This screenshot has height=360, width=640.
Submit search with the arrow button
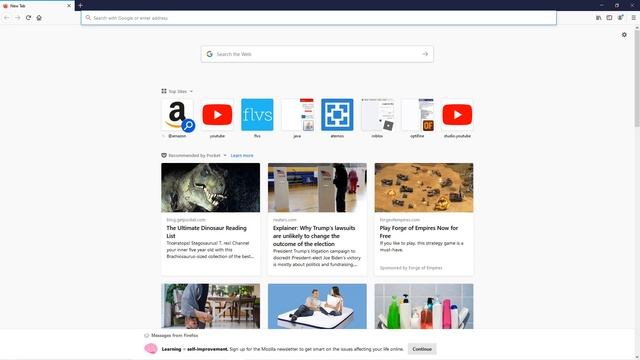tap(425, 54)
